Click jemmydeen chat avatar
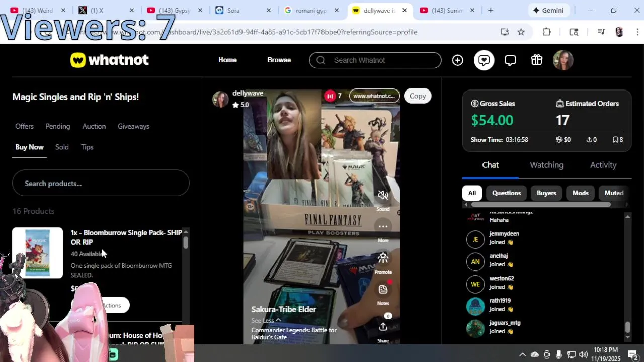 point(475,239)
